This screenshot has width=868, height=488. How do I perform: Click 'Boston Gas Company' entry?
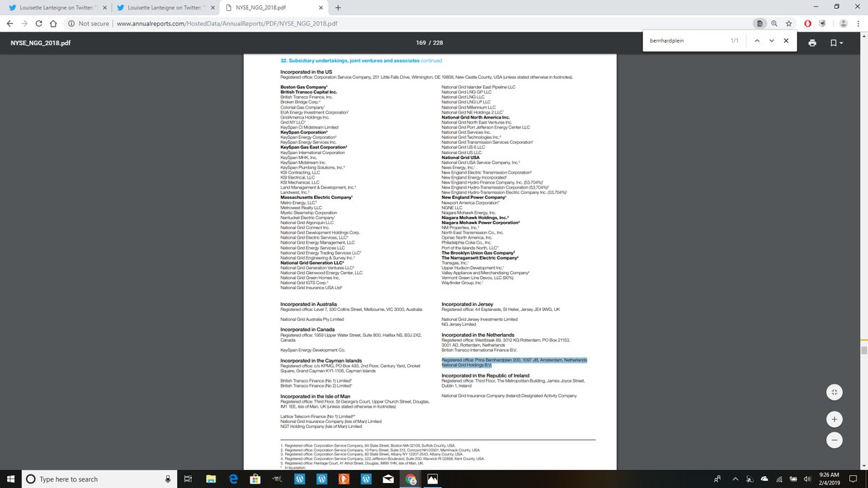click(303, 87)
